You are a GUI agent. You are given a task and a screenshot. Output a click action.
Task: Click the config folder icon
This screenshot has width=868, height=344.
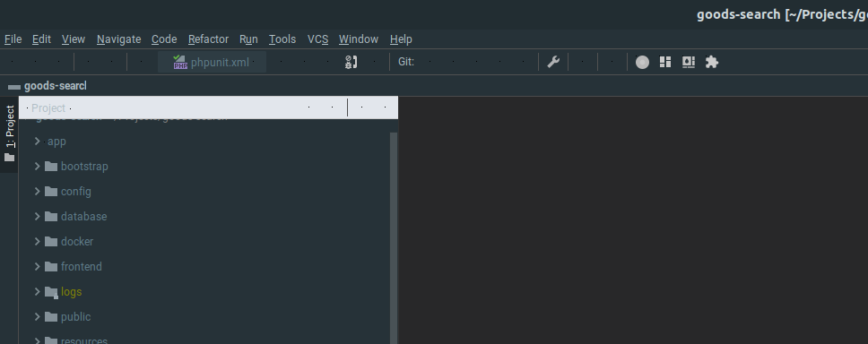point(51,192)
